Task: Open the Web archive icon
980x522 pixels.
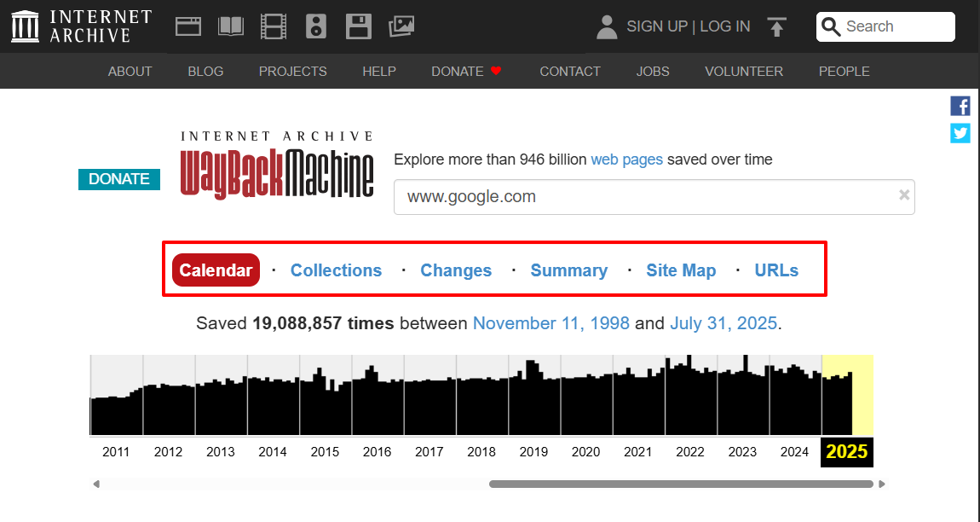Action: pyautogui.click(x=188, y=26)
